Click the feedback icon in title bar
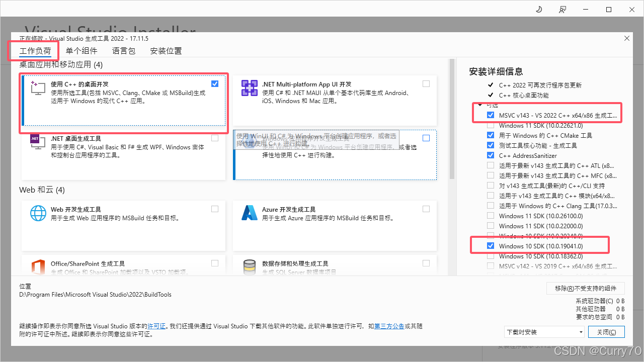 pyautogui.click(x=562, y=9)
